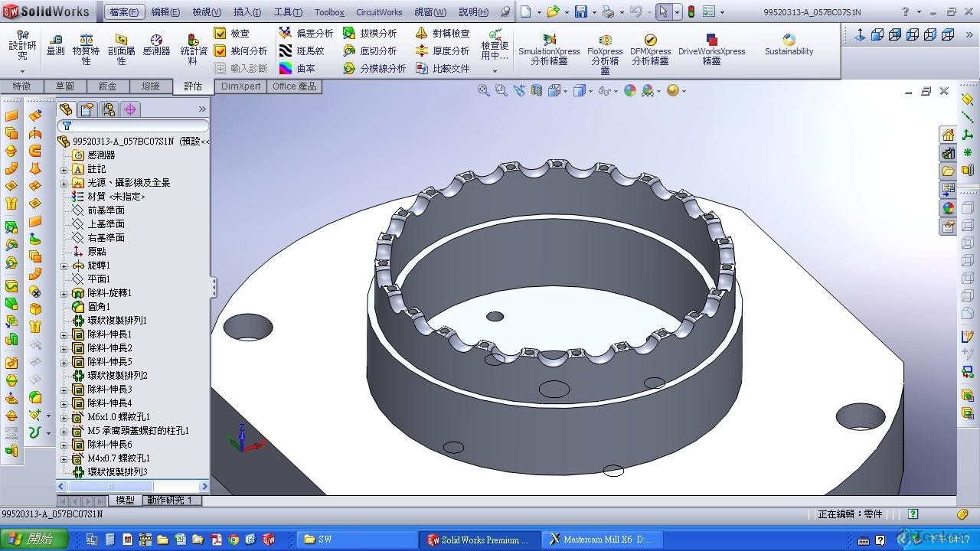This screenshot has width=980, height=551.
Task: Switch to the 草圖 sketch tab
Action: (65, 86)
